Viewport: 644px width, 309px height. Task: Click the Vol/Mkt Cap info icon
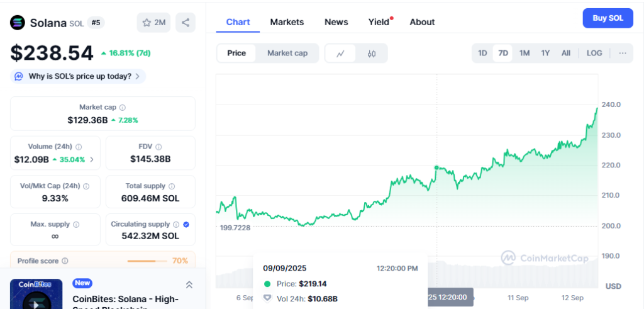click(x=86, y=186)
